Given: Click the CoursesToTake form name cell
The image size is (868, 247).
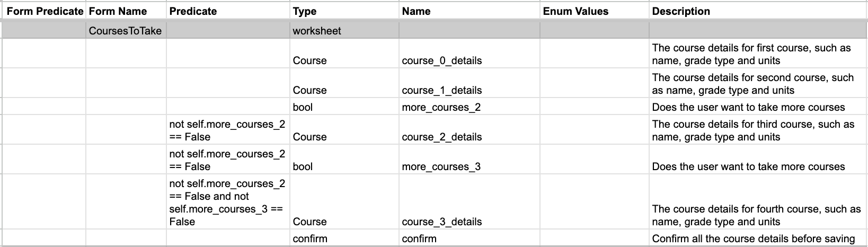Looking at the screenshot, I should [x=125, y=31].
